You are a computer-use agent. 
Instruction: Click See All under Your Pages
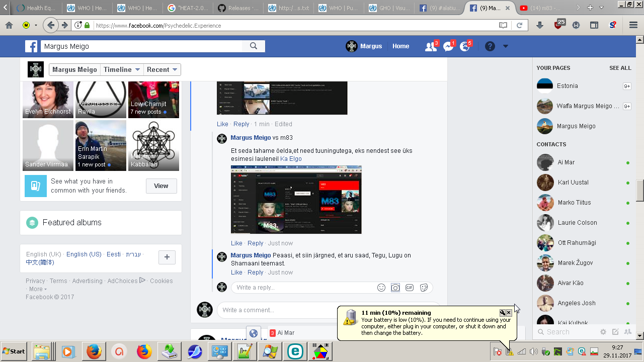620,68
